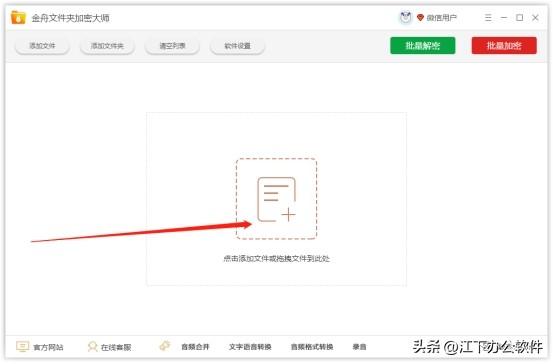Click the 清空列表 button
Screen dimensions: 553x364
click(172, 46)
